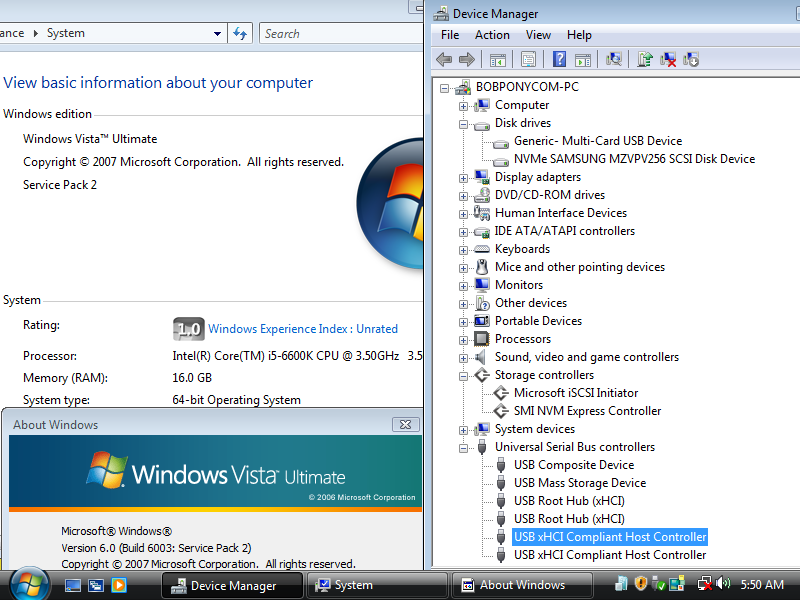Viewport: 800px width, 600px height.
Task: Click the Uninstall device icon with red X
Action: [668, 60]
